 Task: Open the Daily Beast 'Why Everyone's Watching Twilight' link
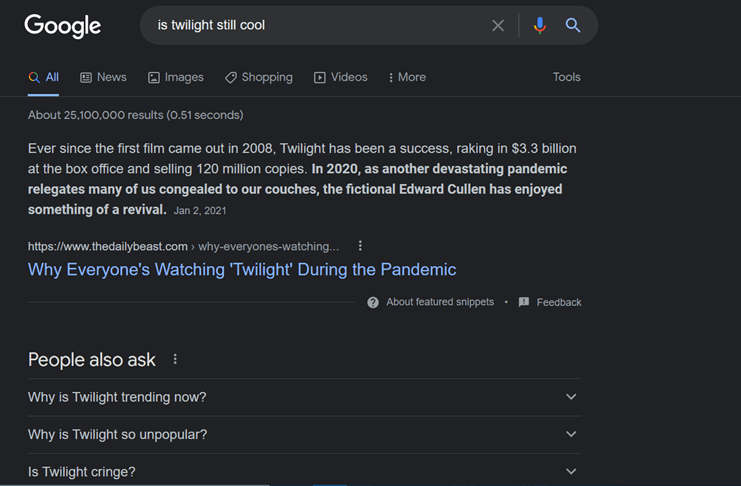tap(242, 269)
